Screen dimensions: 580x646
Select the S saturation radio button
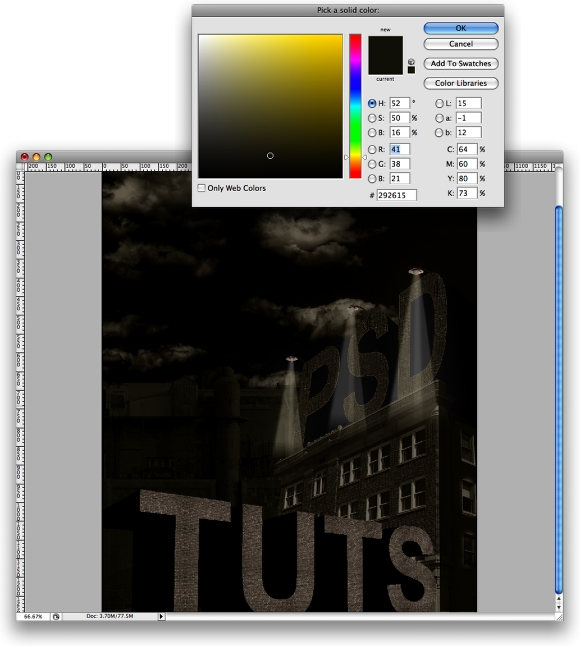(372, 118)
